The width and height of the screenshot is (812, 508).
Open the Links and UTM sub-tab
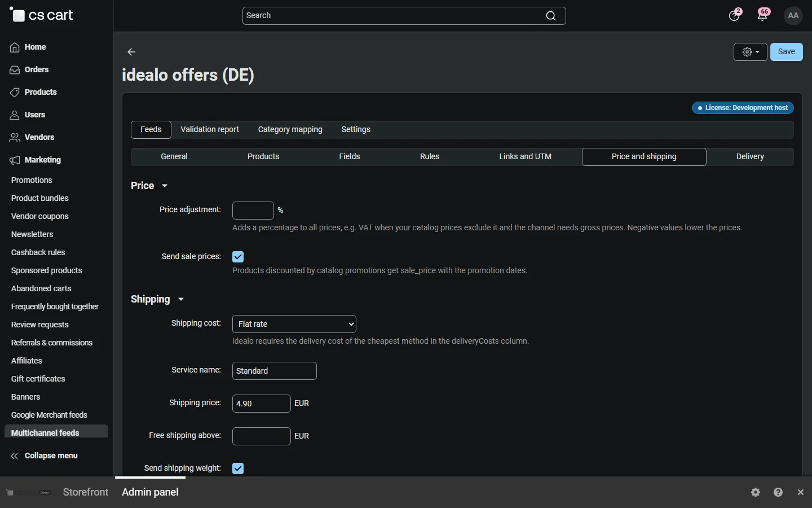click(x=526, y=156)
